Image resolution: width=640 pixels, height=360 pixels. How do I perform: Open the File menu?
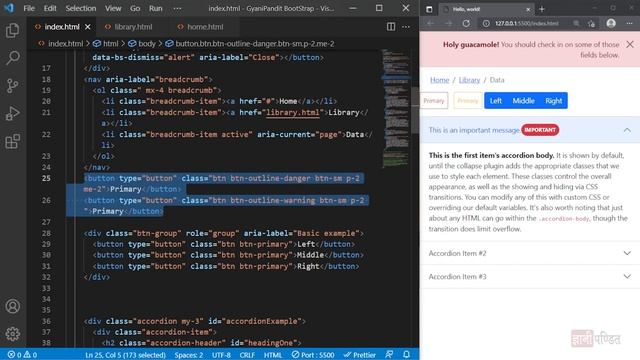[29, 8]
